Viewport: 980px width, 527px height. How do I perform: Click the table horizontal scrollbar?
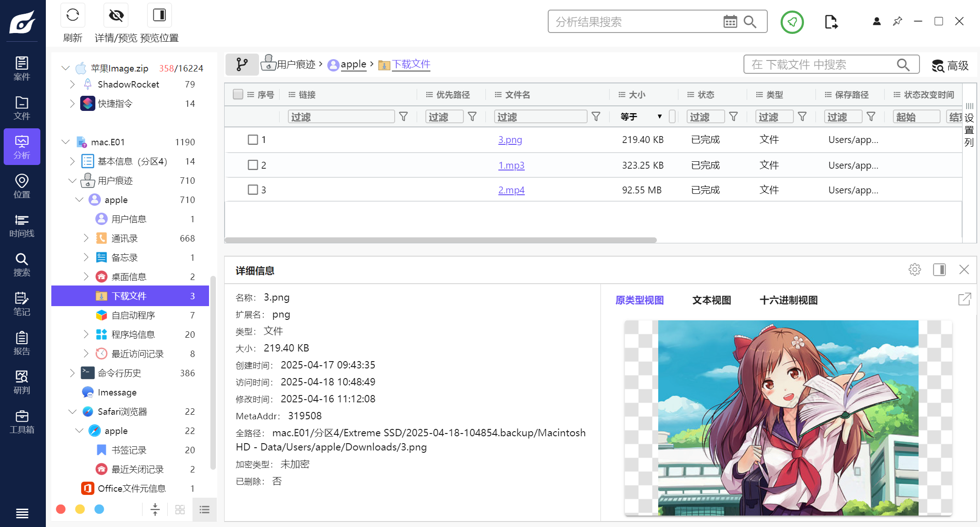coord(440,240)
